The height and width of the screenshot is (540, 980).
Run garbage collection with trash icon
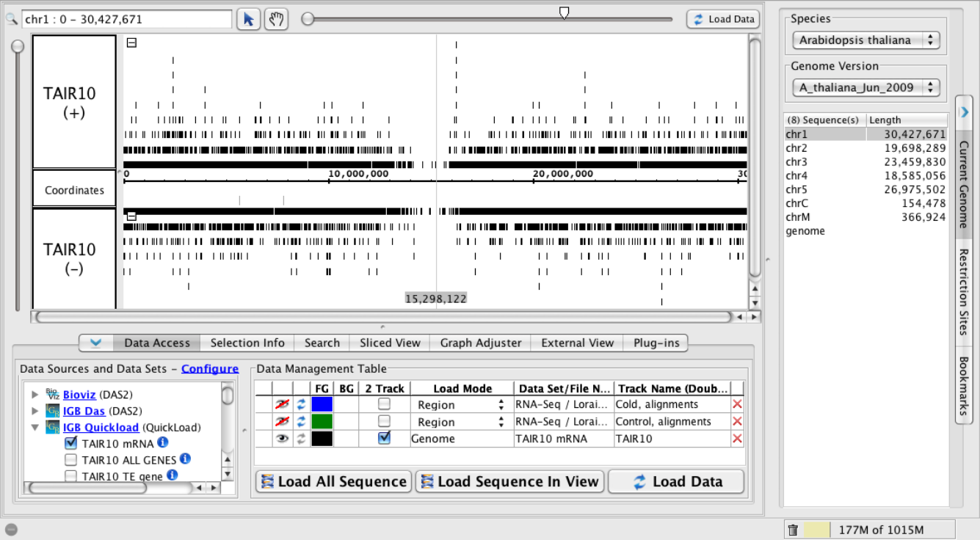pos(793,530)
